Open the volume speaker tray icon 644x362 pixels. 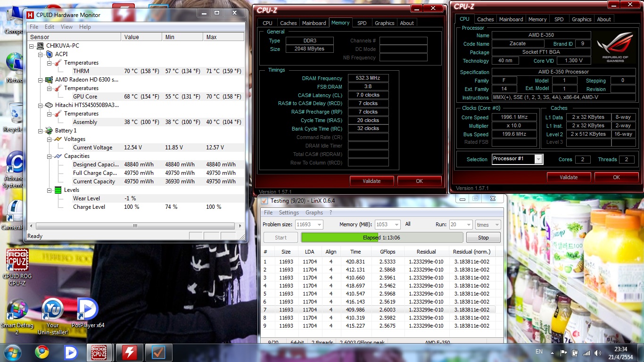(598, 353)
